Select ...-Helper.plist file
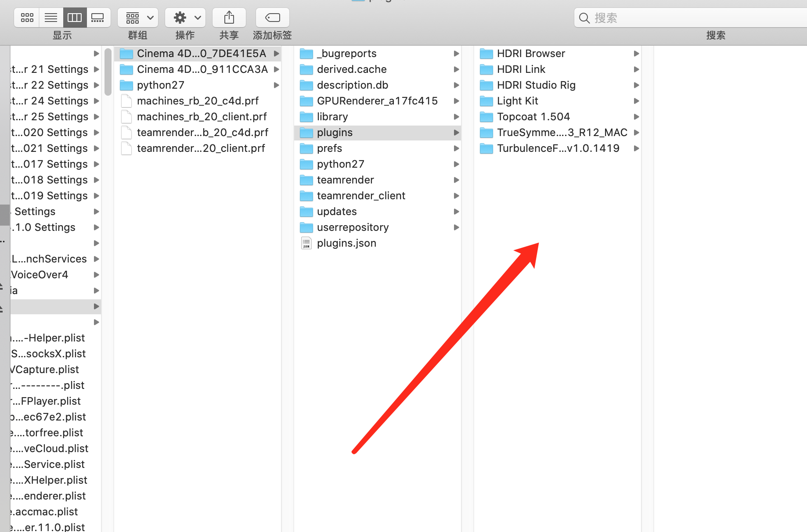Viewport: 807px width, 532px height. coord(56,338)
